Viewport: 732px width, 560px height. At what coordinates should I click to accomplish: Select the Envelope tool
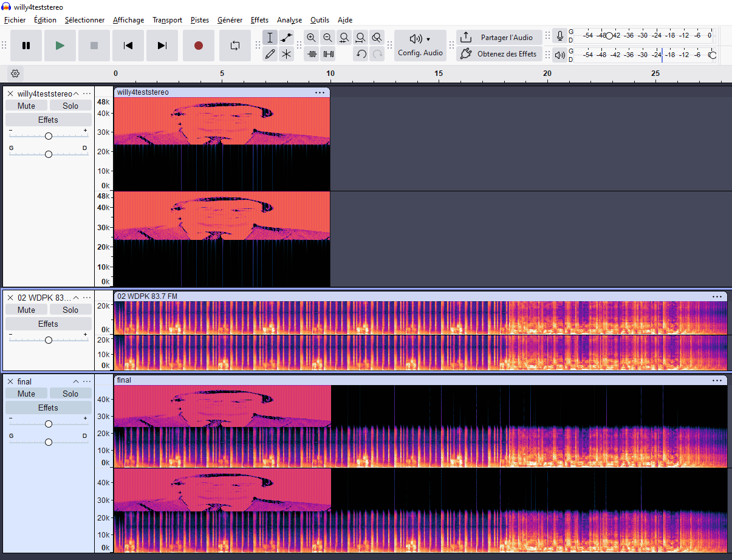pyautogui.click(x=286, y=38)
